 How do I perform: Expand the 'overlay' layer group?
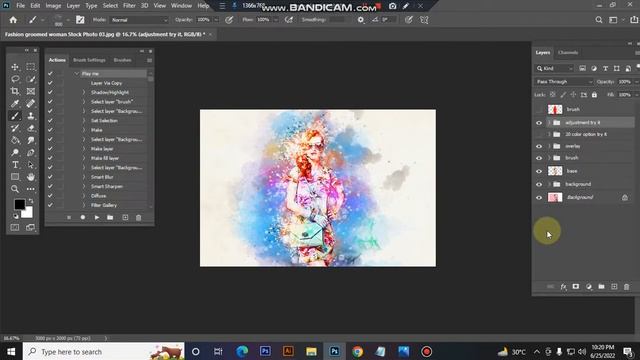click(549, 146)
